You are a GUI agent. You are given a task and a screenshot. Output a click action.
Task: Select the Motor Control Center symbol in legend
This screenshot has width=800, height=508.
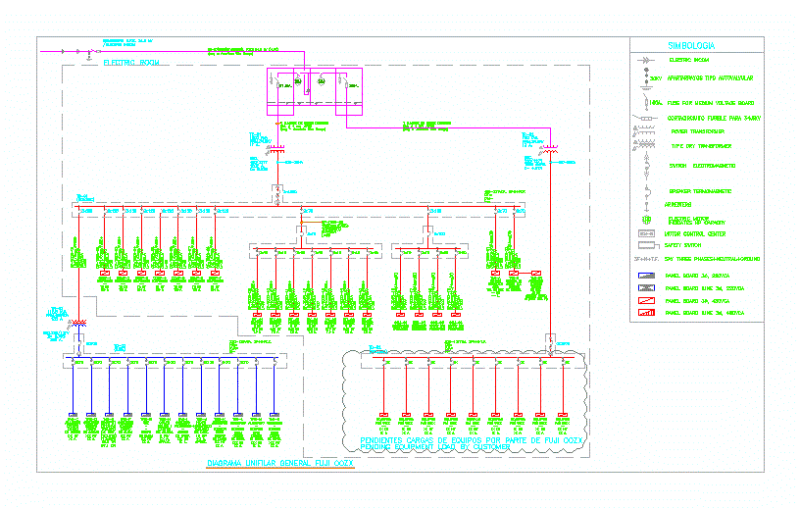646,234
